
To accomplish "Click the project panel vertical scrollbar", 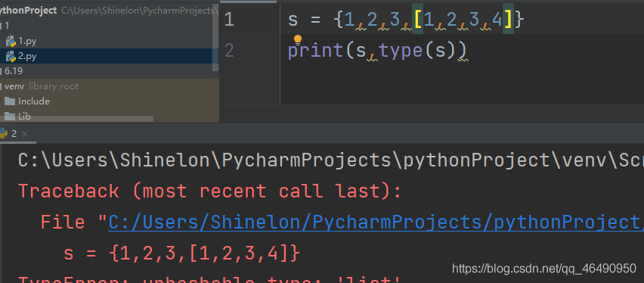I will pyautogui.click(x=215, y=38).
